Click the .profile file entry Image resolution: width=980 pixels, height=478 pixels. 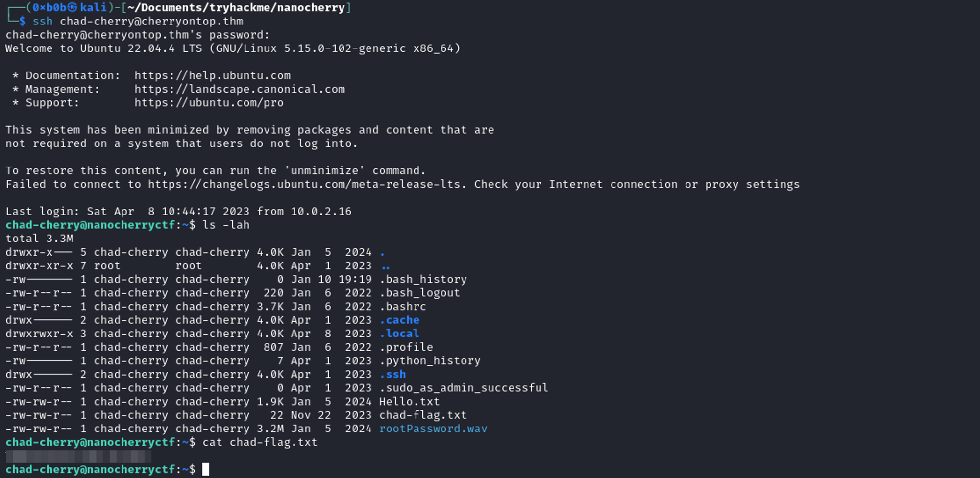(406, 347)
